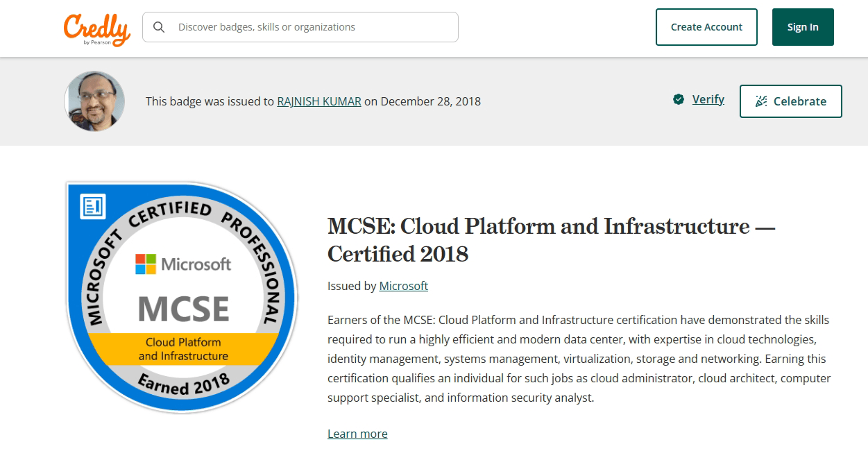Viewport: 868px width, 451px height.
Task: Click the yellow Cloud Platform banner on badge
Action: [x=183, y=349]
